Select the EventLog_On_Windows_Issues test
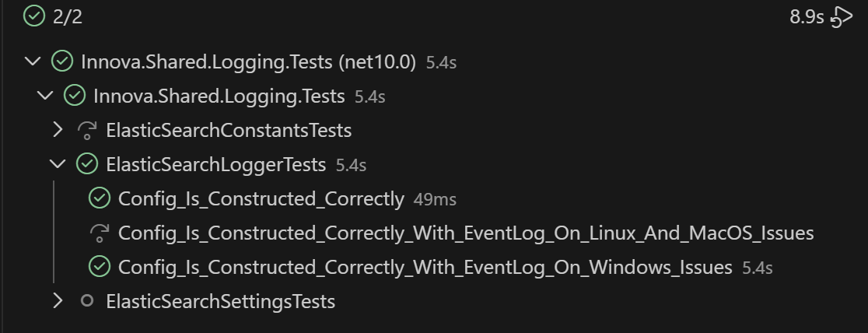 [x=425, y=267]
